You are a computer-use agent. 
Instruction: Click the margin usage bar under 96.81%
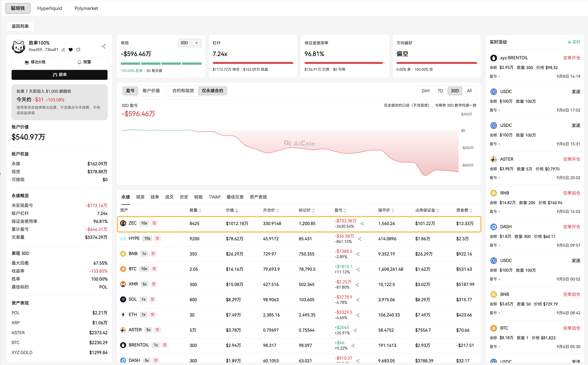point(345,63)
